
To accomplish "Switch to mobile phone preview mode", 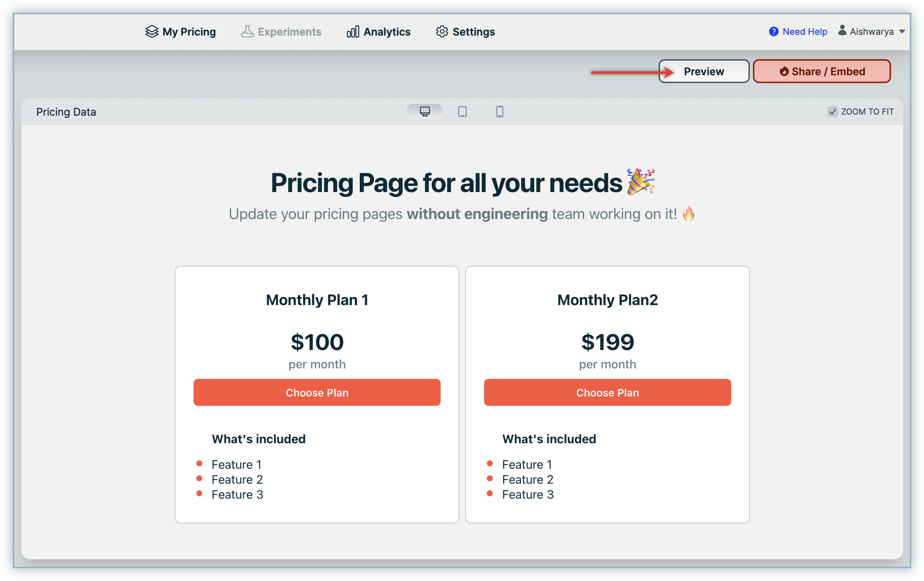I will point(499,112).
